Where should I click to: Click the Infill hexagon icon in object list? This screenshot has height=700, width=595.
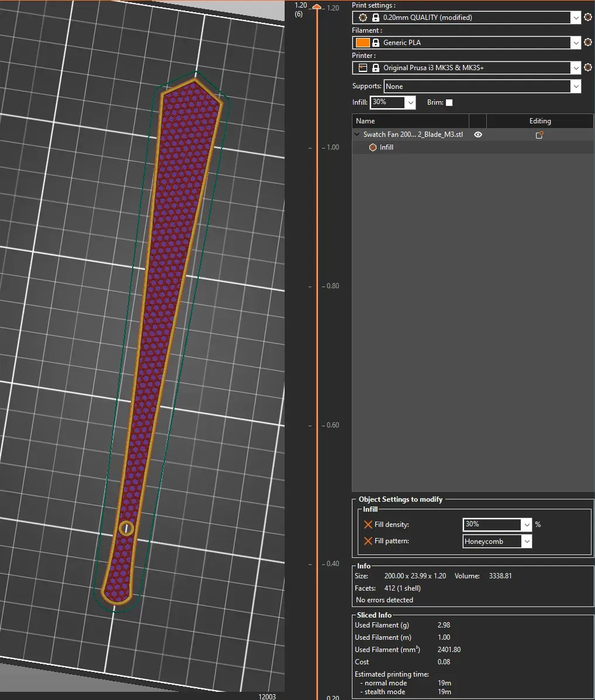tap(373, 147)
